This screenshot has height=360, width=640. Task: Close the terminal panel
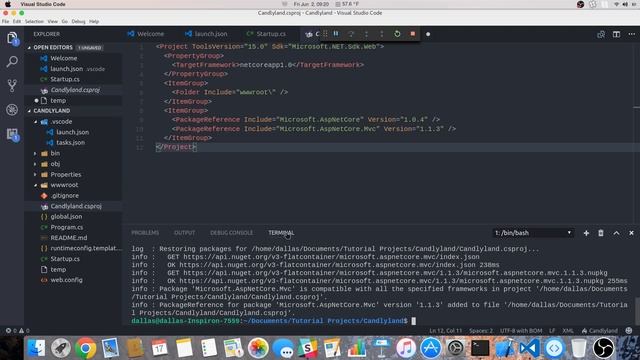(x=631, y=233)
